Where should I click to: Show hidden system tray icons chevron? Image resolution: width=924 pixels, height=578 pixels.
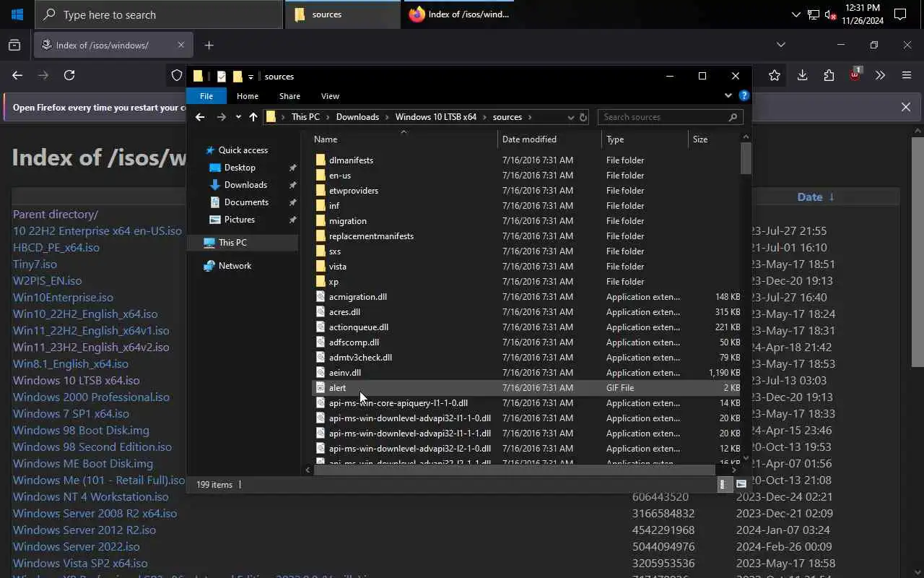pyautogui.click(x=796, y=14)
